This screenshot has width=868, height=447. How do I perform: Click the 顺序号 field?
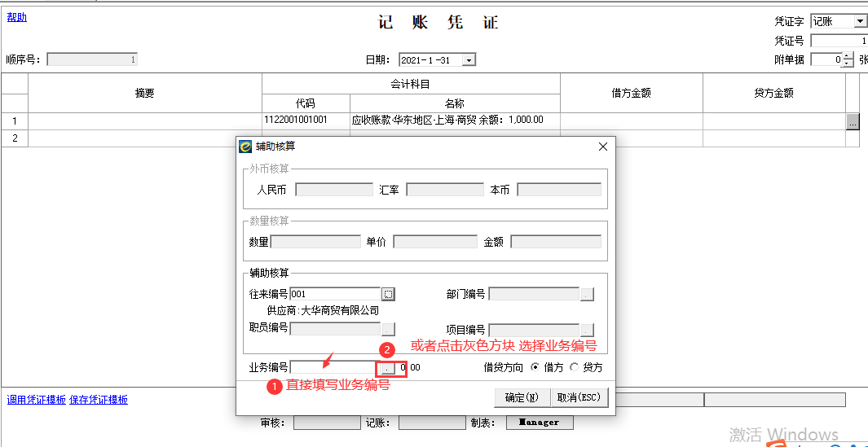[x=92, y=59]
